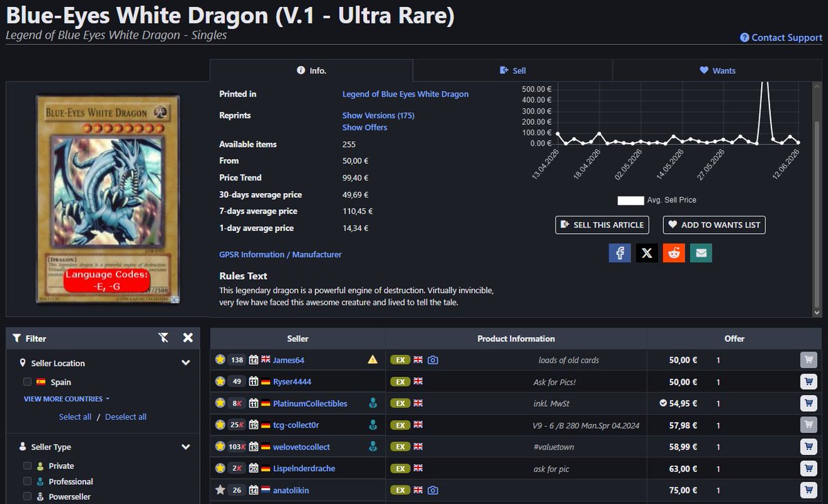Open seller profile Lispelnderdrache
This screenshot has width=828, height=504.
point(304,468)
